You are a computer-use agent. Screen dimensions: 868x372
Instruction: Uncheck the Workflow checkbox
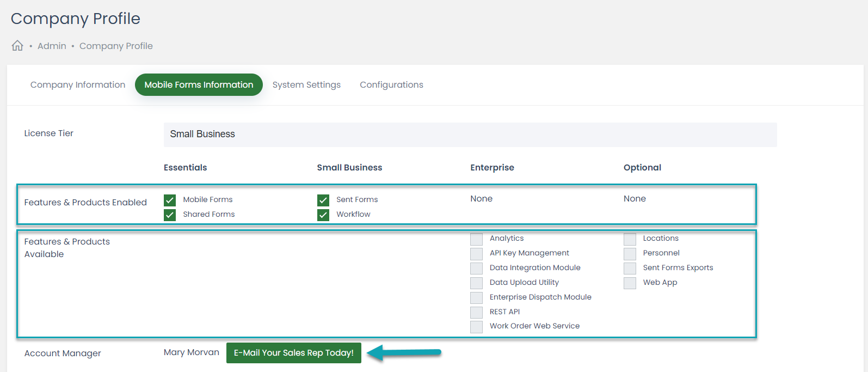(323, 215)
